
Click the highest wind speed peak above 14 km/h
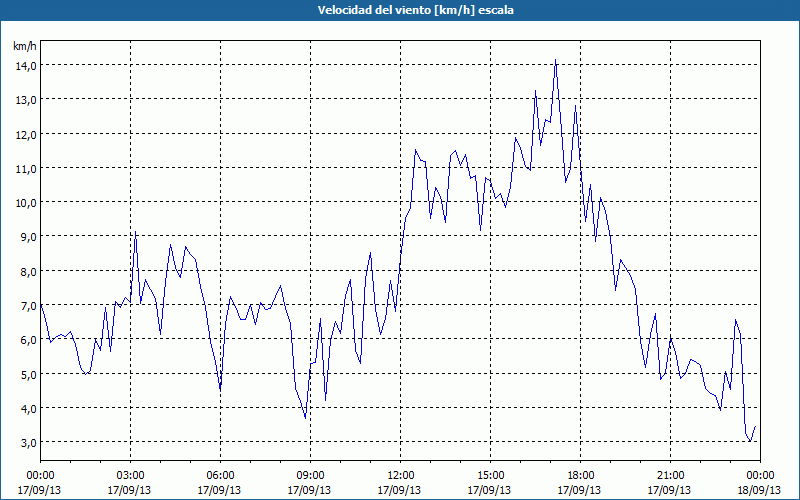(556, 60)
